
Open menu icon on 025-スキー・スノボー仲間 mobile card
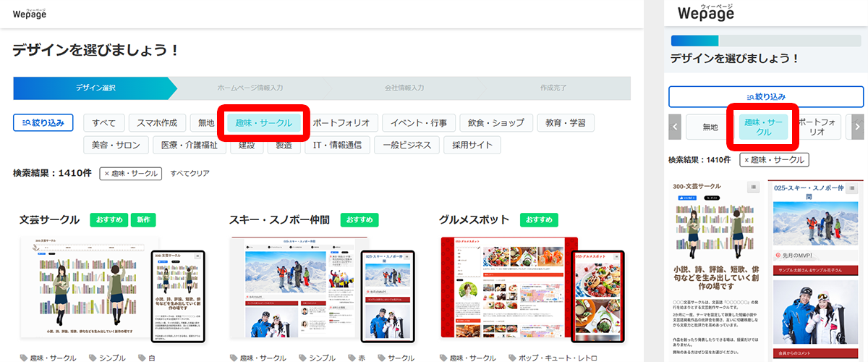tap(854, 187)
